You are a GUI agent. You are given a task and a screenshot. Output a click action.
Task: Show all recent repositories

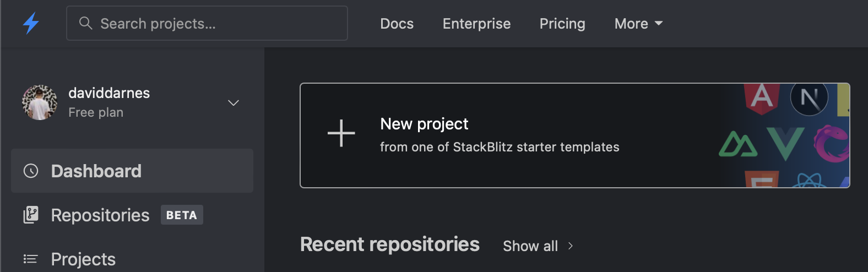[x=530, y=246]
